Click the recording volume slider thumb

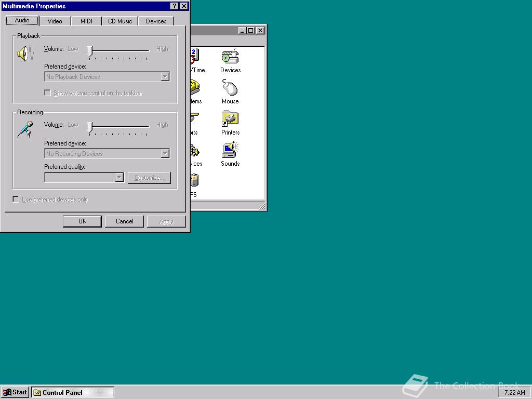point(89,128)
